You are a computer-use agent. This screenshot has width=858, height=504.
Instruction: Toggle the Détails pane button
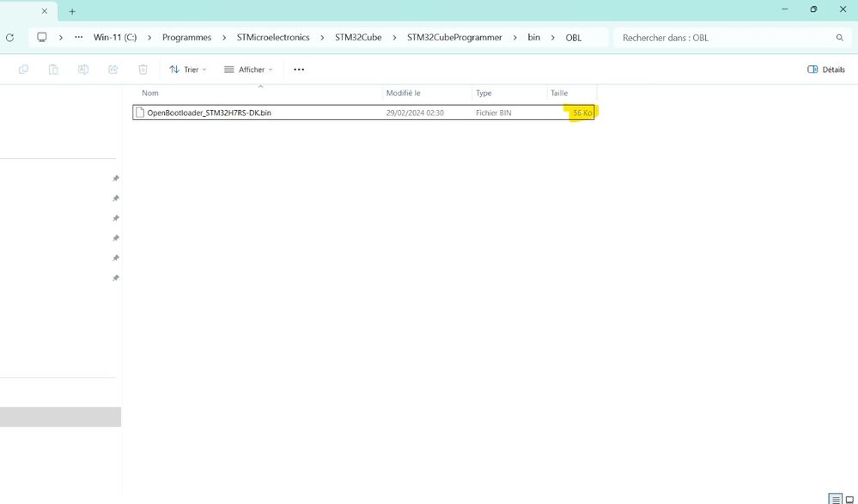point(825,70)
